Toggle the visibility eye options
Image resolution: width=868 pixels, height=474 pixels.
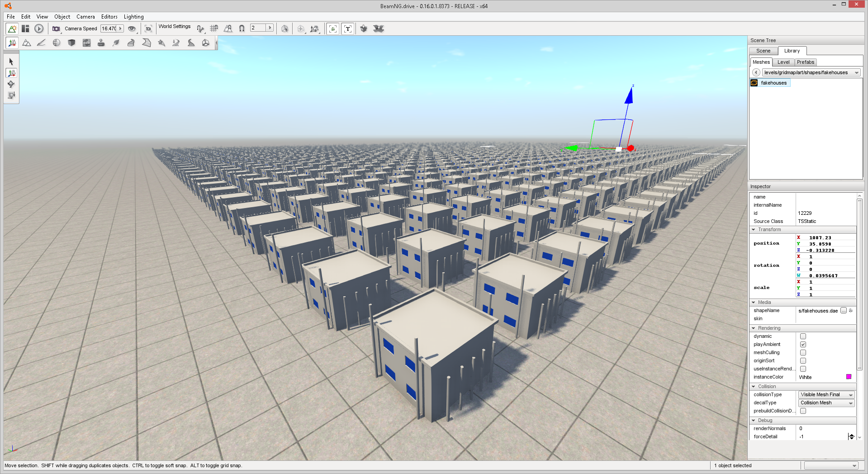pos(132,28)
